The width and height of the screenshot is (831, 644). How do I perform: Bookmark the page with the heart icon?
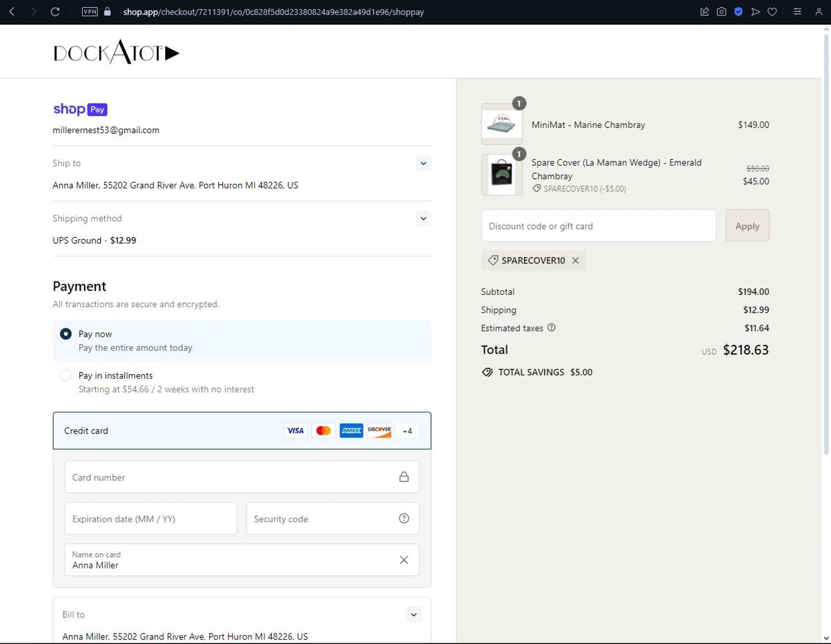tap(772, 12)
